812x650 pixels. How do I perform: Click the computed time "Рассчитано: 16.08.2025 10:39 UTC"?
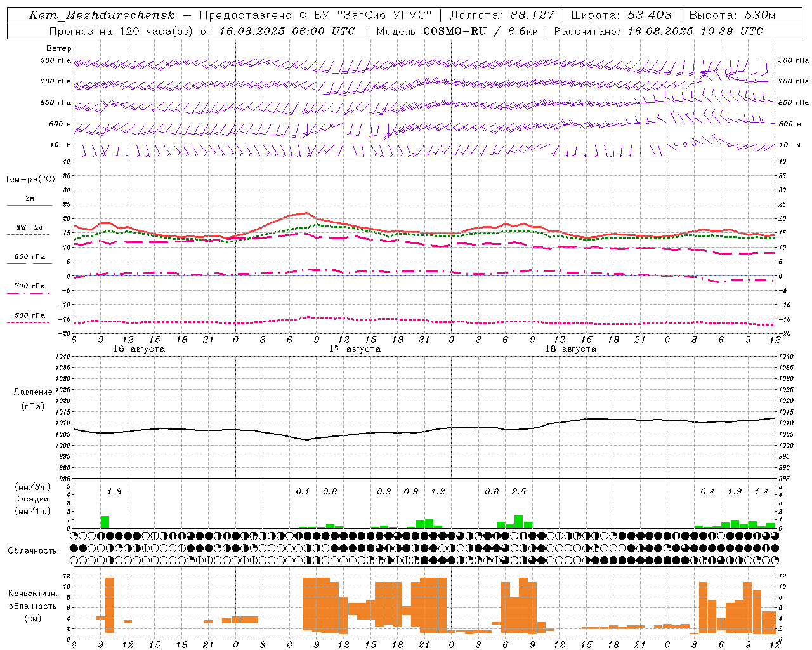pos(658,31)
